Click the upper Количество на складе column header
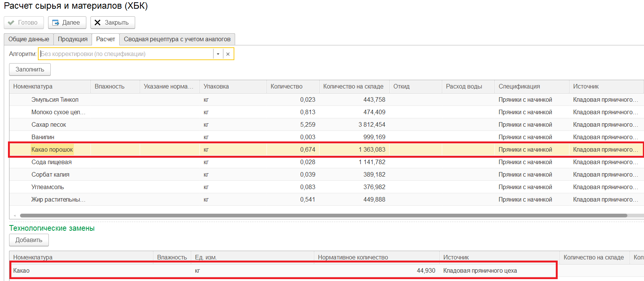 (354, 87)
